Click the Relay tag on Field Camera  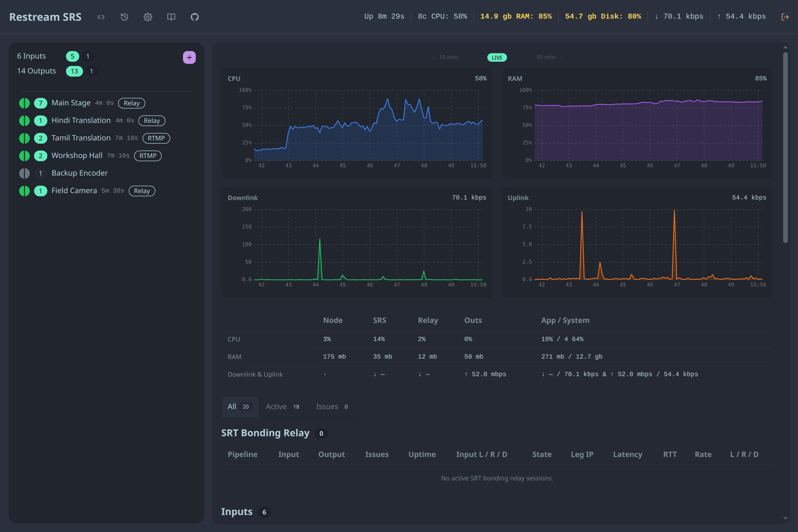[x=142, y=191]
